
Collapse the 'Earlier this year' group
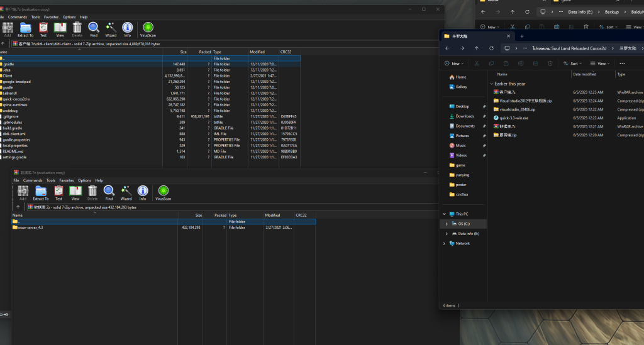tap(491, 84)
